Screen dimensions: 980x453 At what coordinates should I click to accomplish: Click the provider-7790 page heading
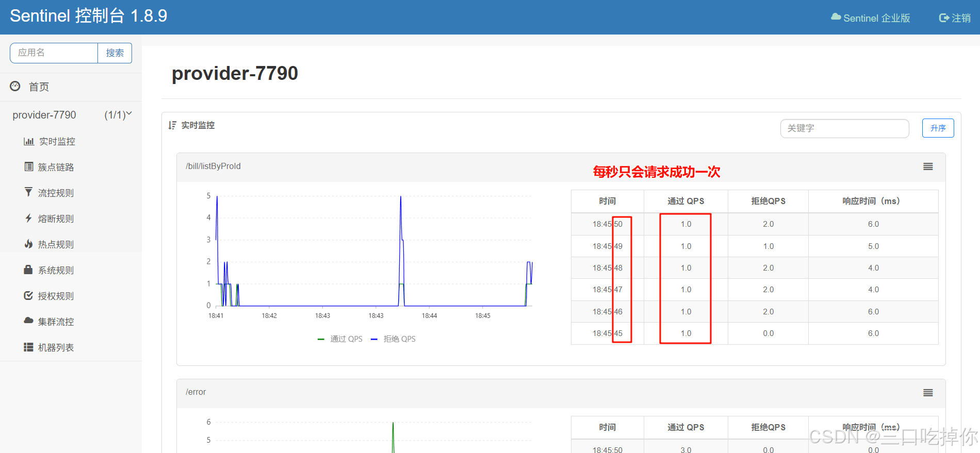235,73
